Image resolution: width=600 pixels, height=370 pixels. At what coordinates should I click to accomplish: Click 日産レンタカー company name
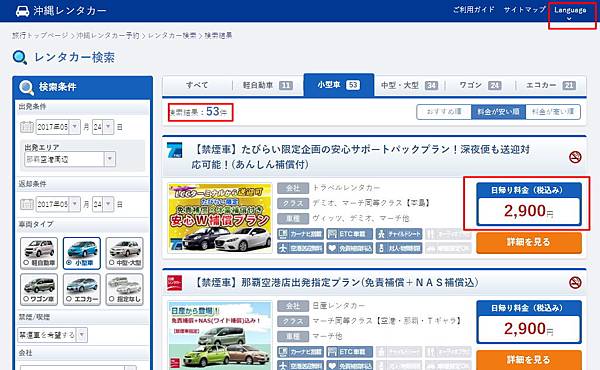(x=339, y=306)
